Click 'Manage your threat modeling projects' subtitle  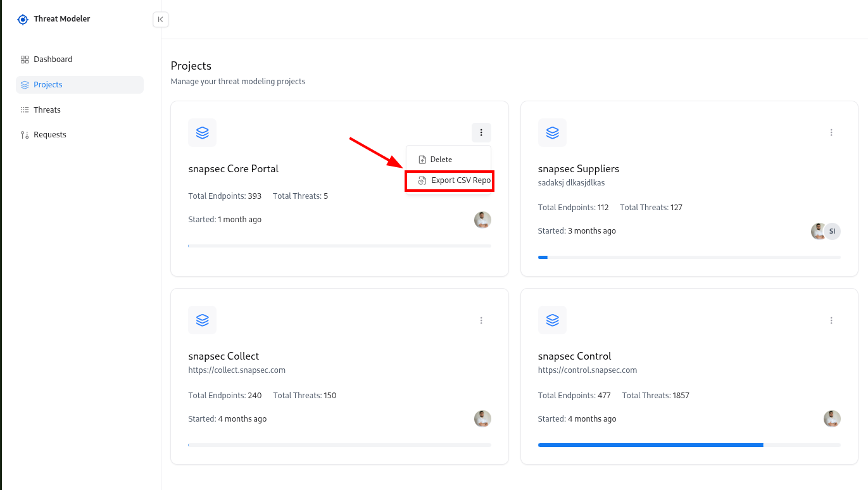click(238, 82)
